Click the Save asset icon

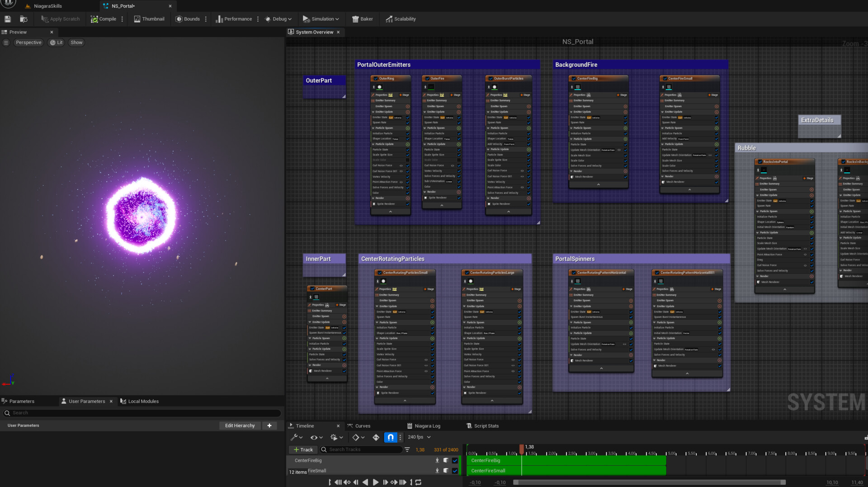click(8, 19)
